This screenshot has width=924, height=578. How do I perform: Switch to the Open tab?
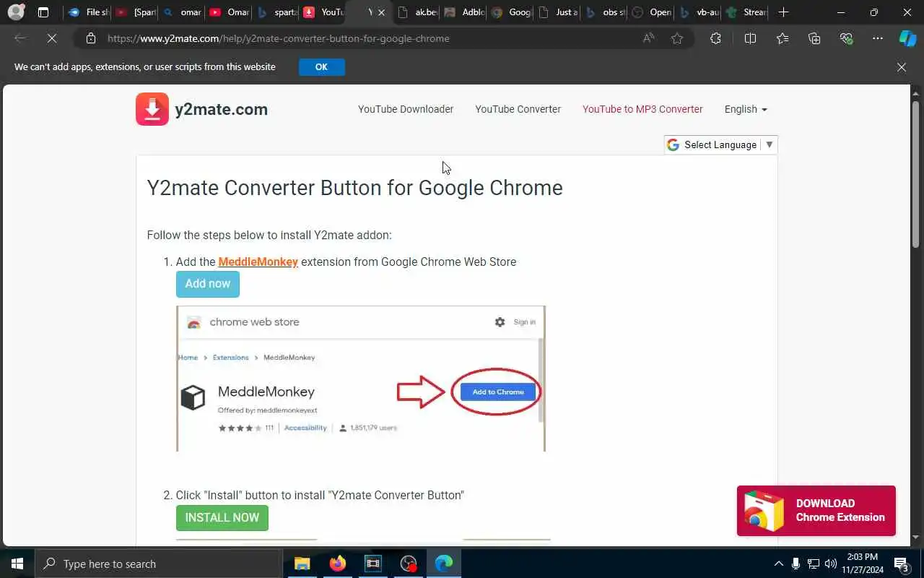pos(653,12)
